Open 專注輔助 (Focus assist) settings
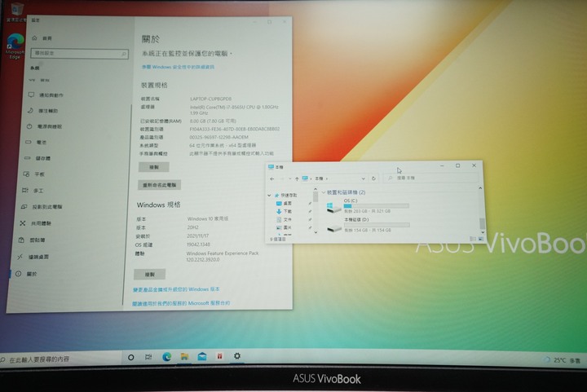 click(x=42, y=111)
